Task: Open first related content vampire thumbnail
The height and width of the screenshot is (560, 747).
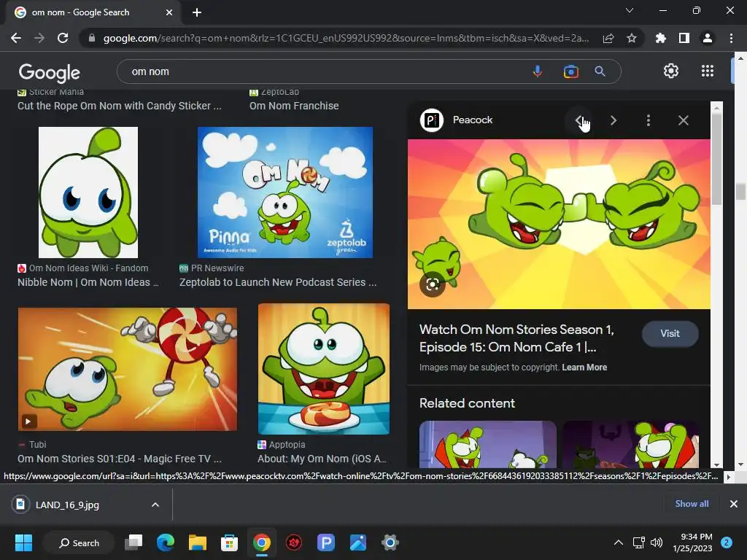Action: pyautogui.click(x=488, y=444)
